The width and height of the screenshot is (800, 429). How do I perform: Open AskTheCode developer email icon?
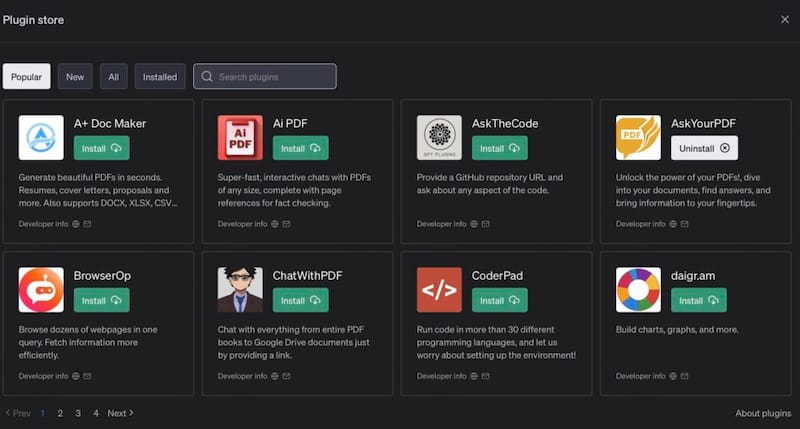point(485,224)
